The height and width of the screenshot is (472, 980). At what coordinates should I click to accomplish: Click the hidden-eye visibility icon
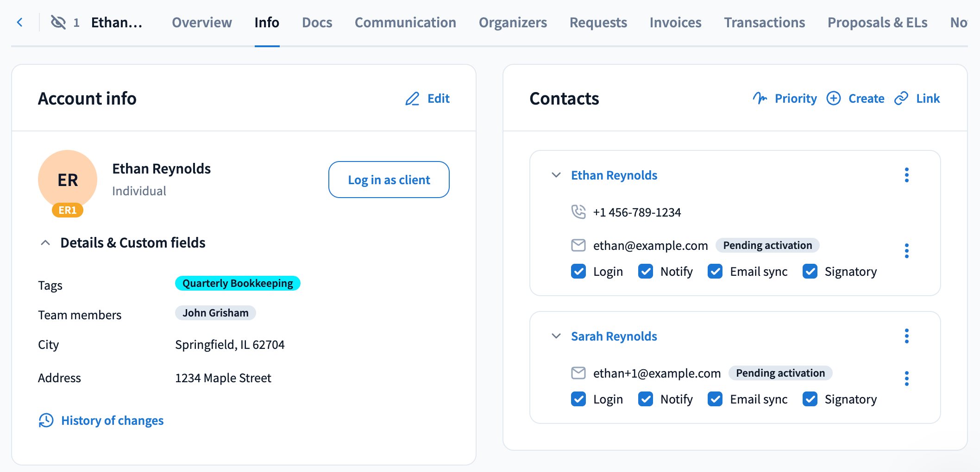click(58, 22)
